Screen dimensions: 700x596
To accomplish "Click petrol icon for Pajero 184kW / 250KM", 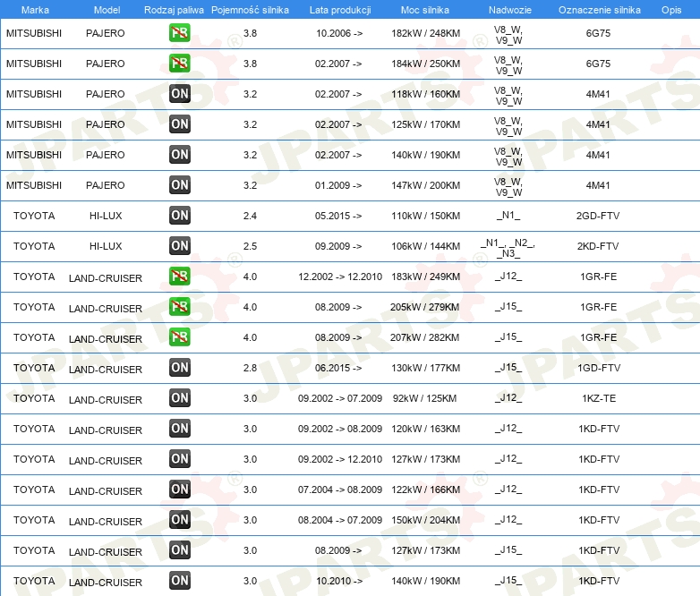I will (179, 64).
